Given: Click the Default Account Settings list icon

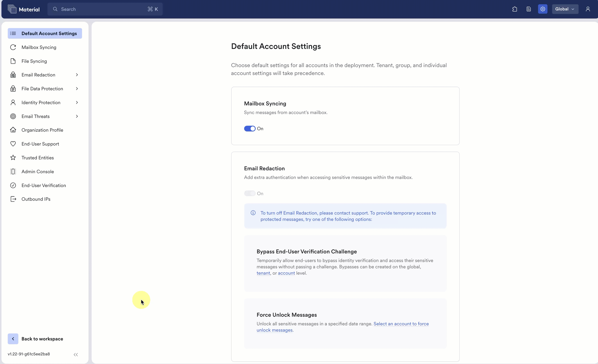Looking at the screenshot, I should [x=13, y=33].
